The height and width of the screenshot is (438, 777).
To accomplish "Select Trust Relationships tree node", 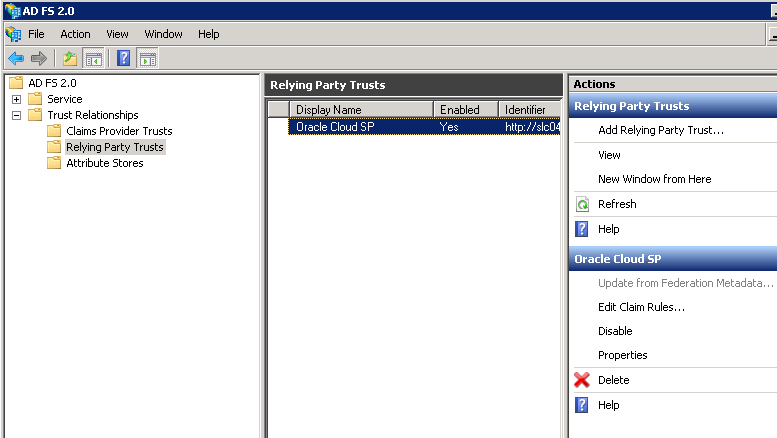I will click(x=93, y=115).
